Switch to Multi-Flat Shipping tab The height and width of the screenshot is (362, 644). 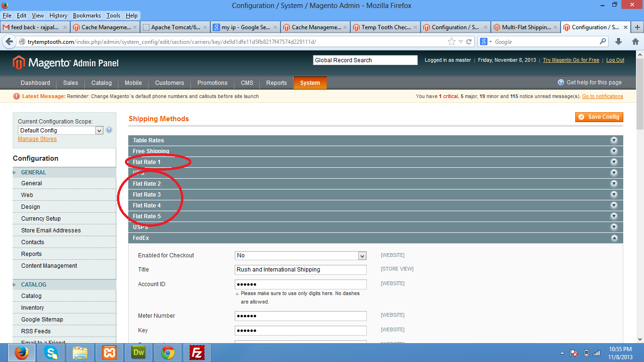pos(525,27)
